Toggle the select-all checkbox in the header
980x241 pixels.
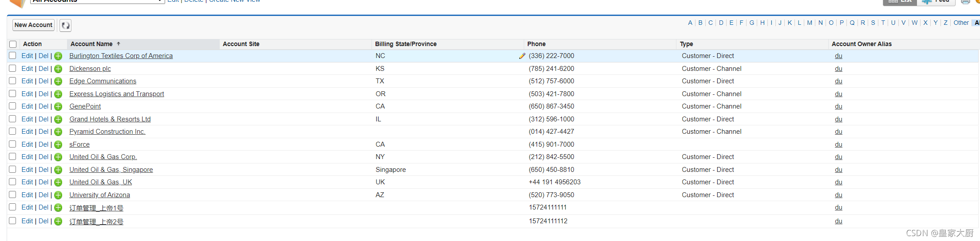click(x=13, y=44)
